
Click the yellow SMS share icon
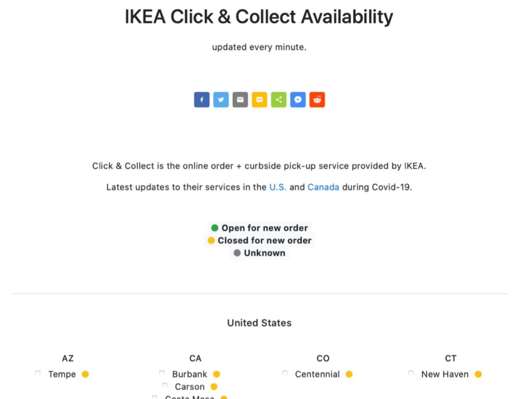pos(259,100)
